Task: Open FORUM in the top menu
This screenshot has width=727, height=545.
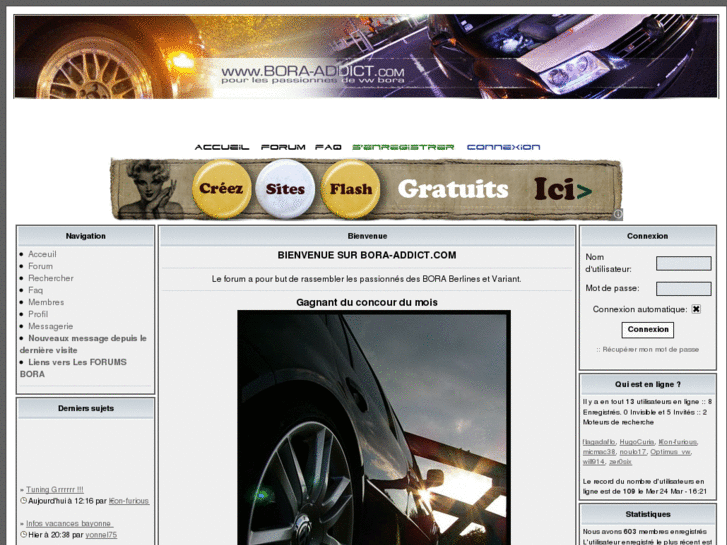Action: coord(283,147)
